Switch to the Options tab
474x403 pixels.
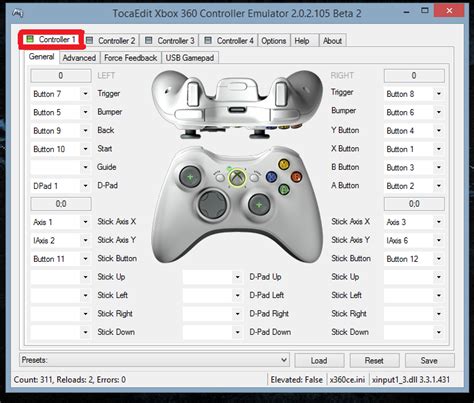pyautogui.click(x=274, y=41)
